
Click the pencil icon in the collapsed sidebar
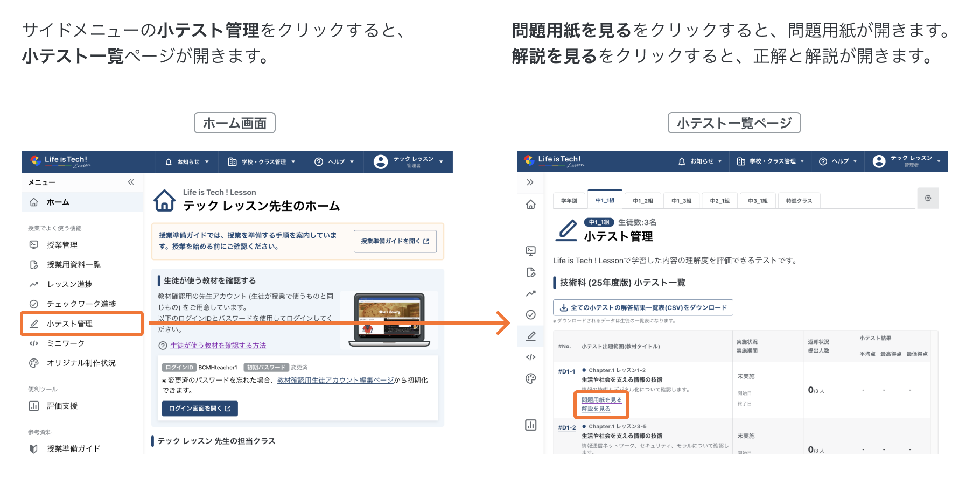pos(530,336)
